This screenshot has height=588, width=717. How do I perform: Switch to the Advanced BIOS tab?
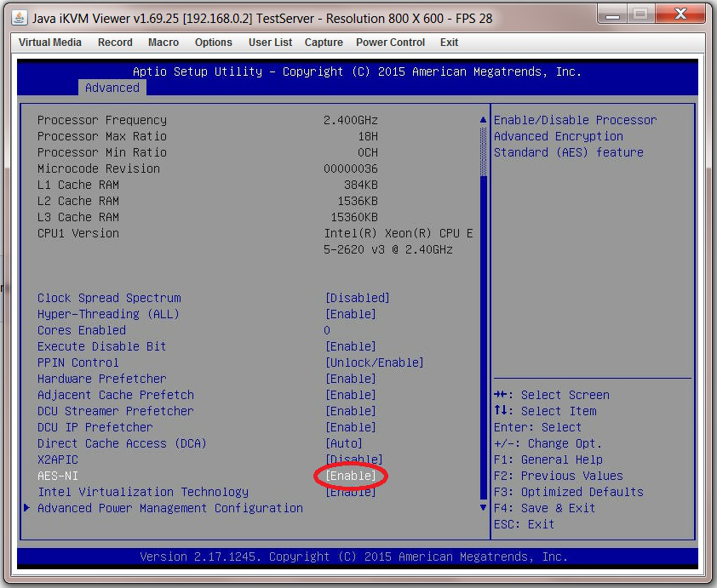click(x=112, y=87)
